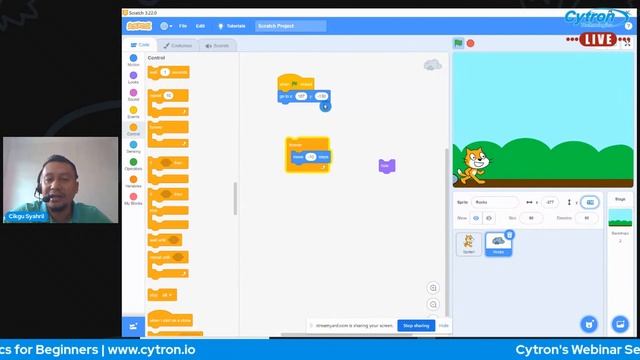The width and height of the screenshot is (640, 360).
Task: Click the workspace horizontal scrollbar
Action: pos(347,335)
